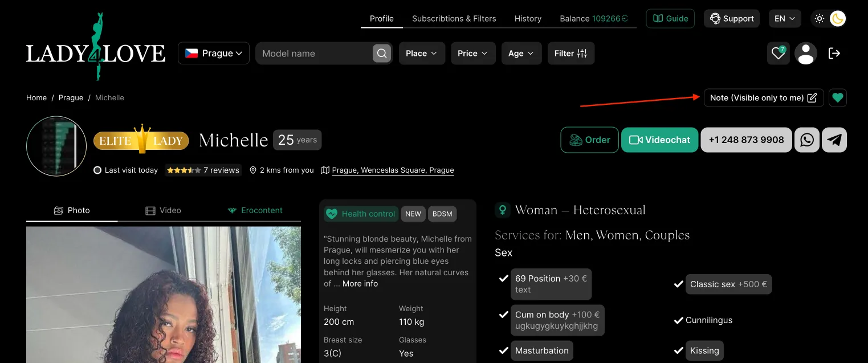868x363 pixels.
Task: Edit Note (Visible only to me)
Action: click(x=764, y=98)
